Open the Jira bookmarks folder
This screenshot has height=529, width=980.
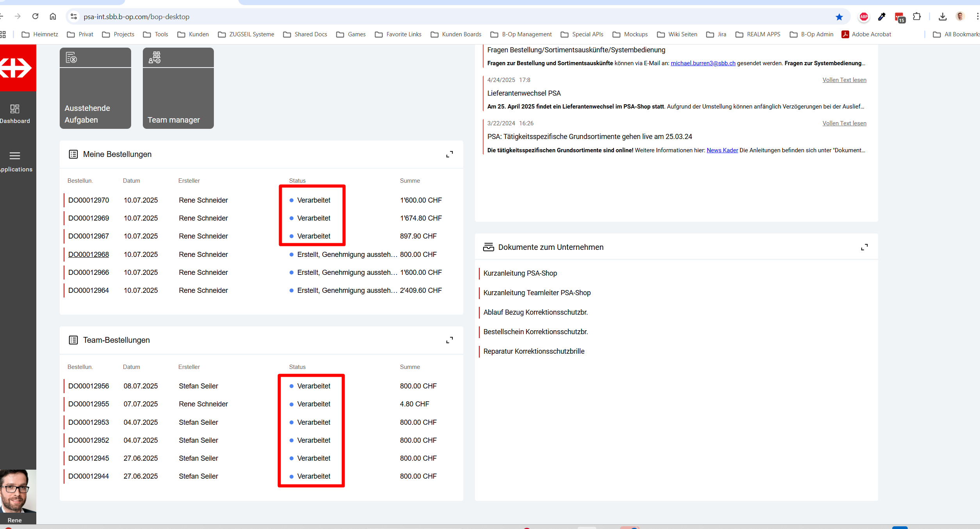[x=717, y=34]
